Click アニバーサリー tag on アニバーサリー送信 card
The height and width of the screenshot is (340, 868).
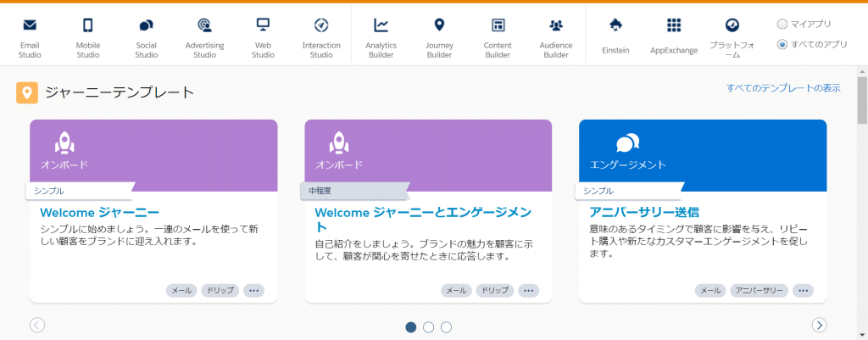tap(759, 291)
